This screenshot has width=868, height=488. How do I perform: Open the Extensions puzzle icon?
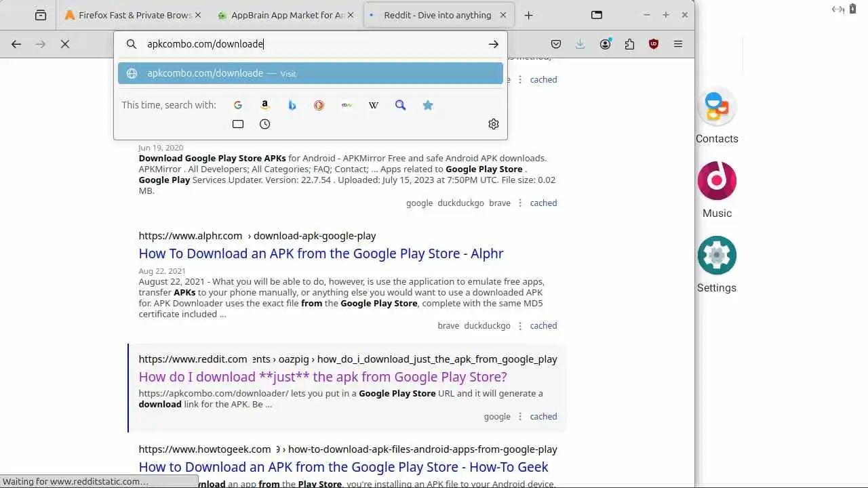[x=630, y=44]
